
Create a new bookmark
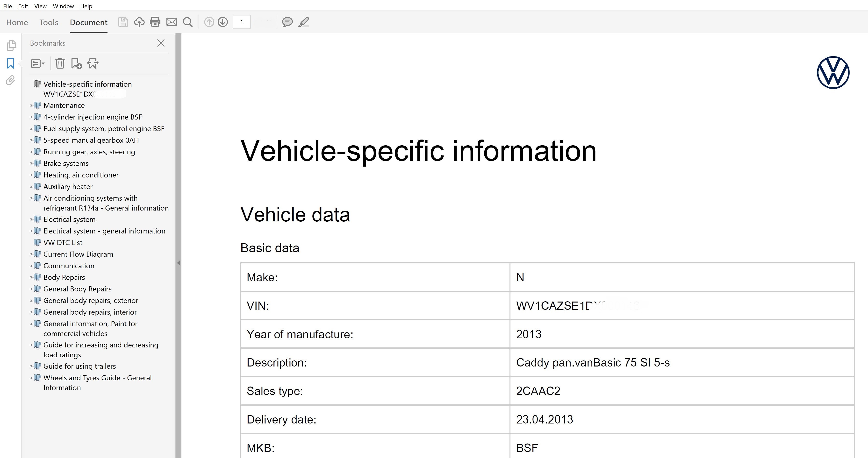tap(76, 63)
